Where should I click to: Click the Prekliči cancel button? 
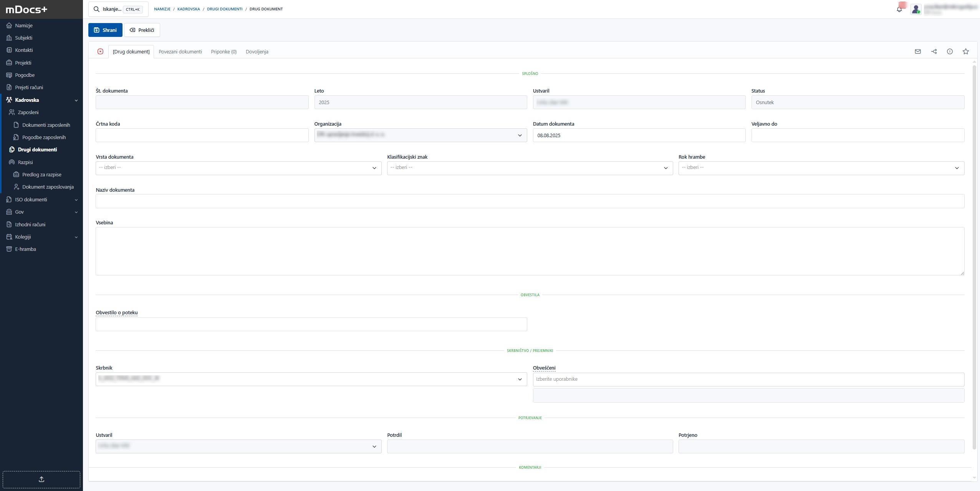pyautogui.click(x=142, y=30)
